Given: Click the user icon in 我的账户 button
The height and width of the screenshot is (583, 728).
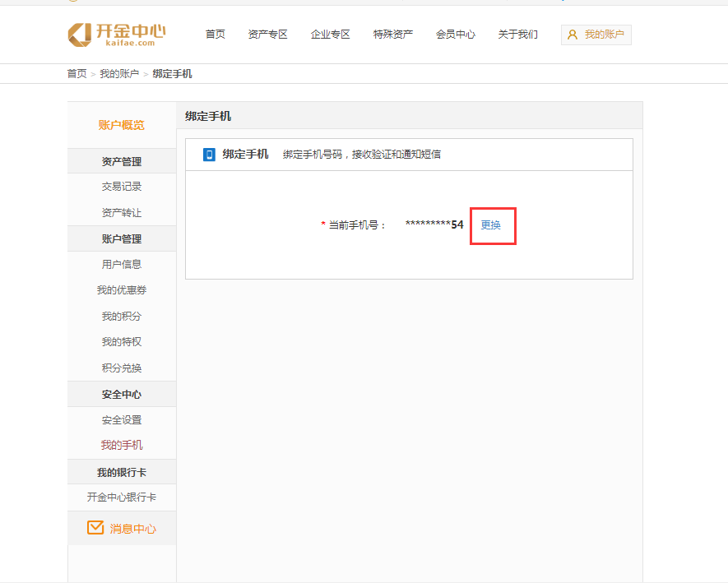Looking at the screenshot, I should (x=573, y=35).
